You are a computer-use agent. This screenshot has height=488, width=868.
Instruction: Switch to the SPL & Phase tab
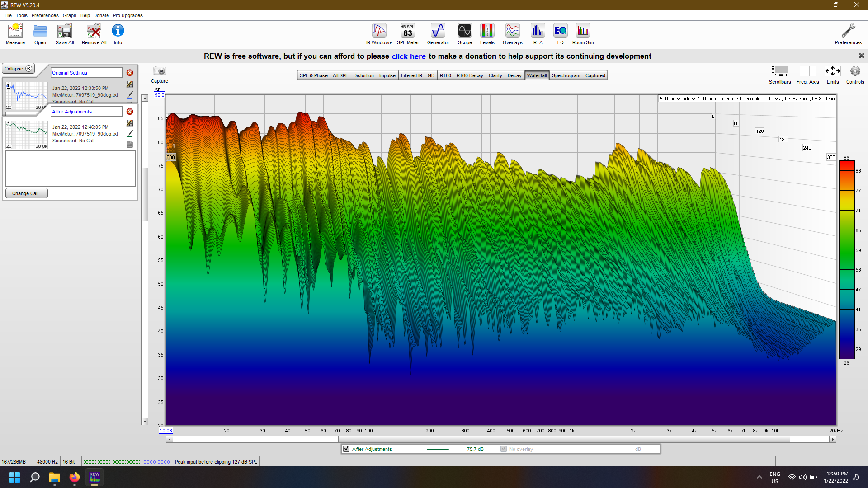(x=313, y=75)
